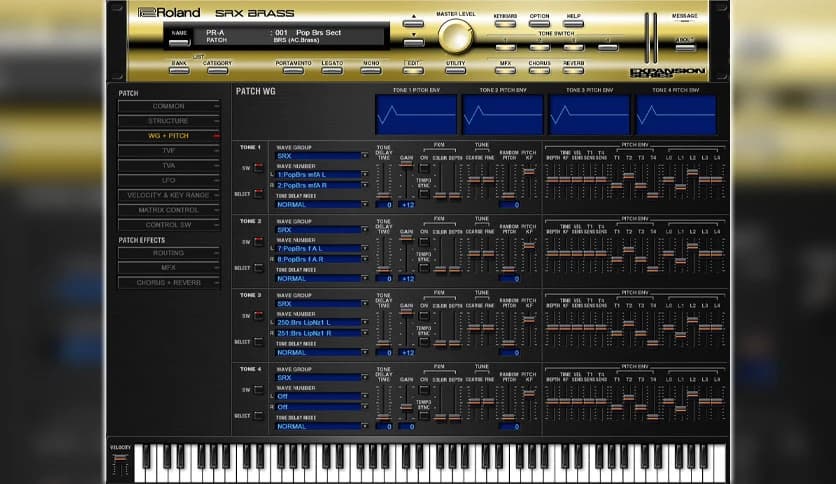The image size is (836, 484).
Task: Toggle the REVERB switch in gold header
Action: [573, 70]
